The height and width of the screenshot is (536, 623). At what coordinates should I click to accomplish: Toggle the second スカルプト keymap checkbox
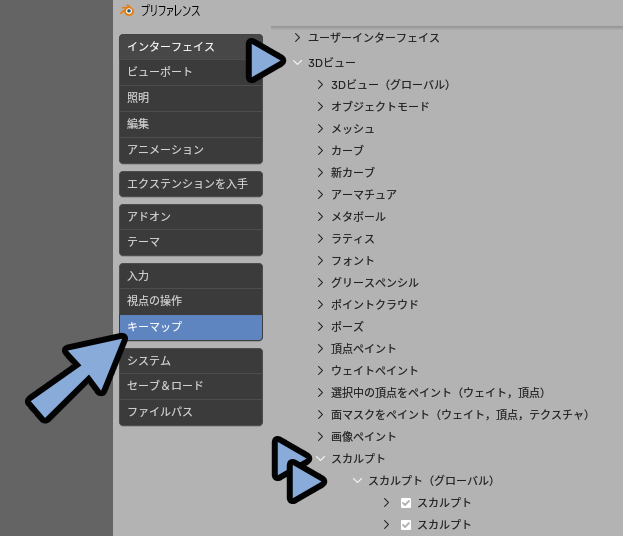tap(406, 525)
